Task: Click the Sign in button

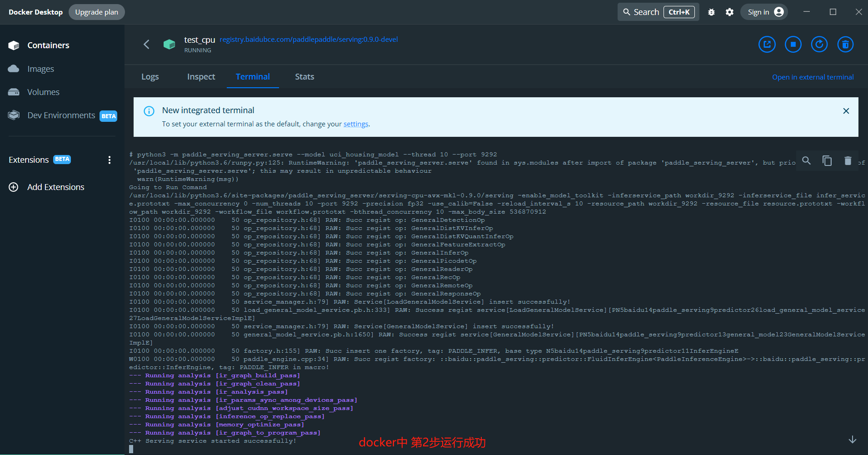Action: [x=764, y=12]
